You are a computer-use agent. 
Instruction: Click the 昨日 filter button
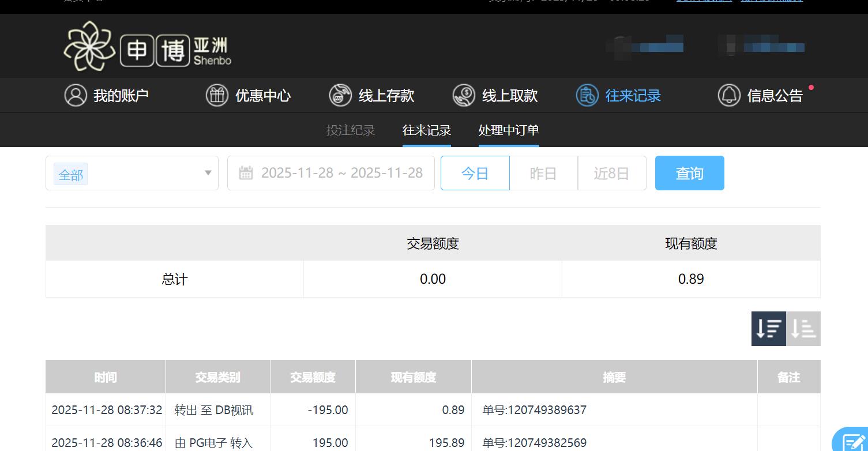[x=543, y=172]
